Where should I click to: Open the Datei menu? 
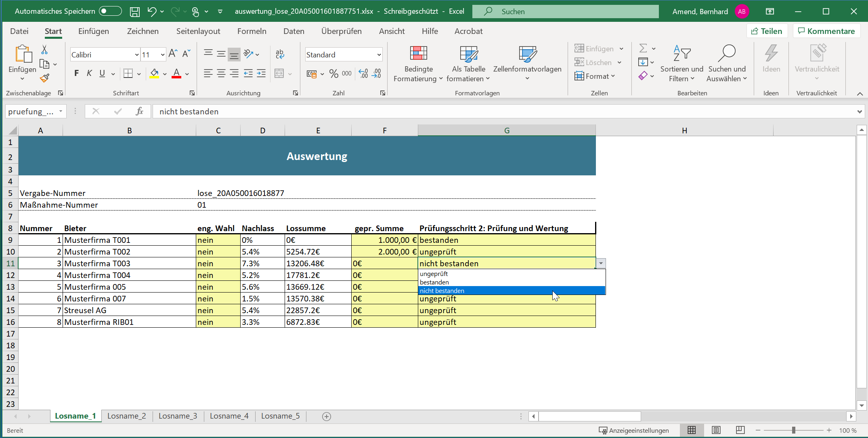coord(19,31)
